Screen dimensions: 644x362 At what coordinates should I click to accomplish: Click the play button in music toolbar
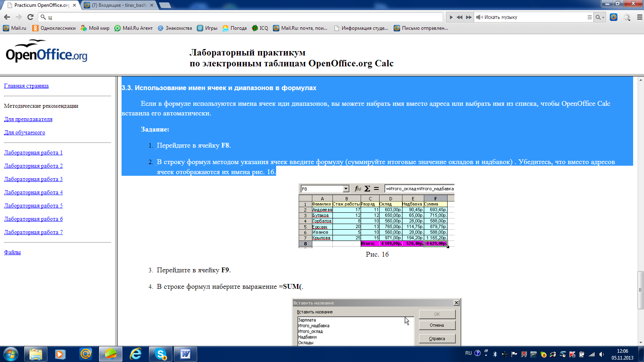coord(451,17)
